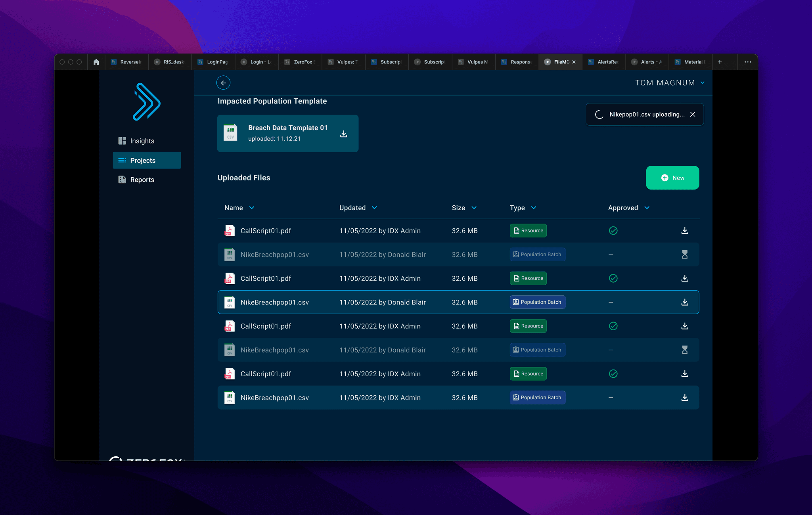Click hourglass icon on second file row
The width and height of the screenshot is (812, 515).
point(684,255)
